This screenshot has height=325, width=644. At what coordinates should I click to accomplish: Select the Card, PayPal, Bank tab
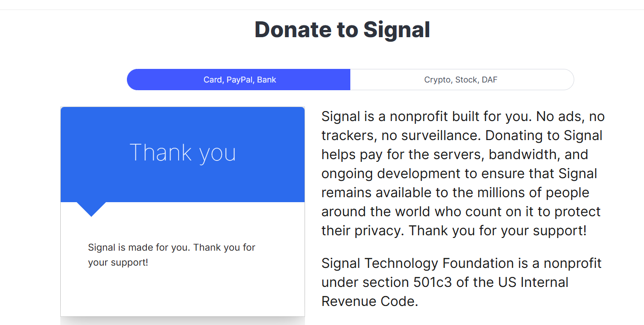click(239, 80)
